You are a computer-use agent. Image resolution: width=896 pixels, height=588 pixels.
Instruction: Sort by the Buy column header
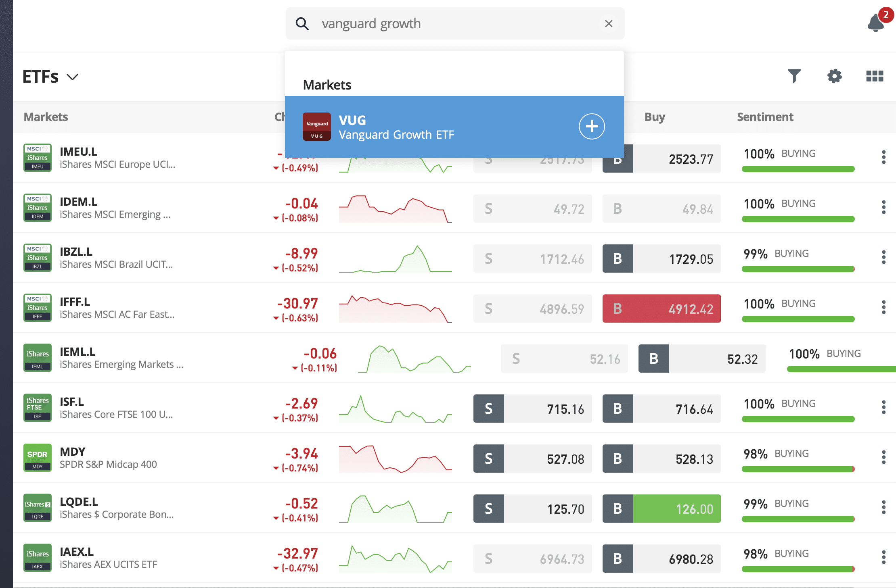point(655,117)
